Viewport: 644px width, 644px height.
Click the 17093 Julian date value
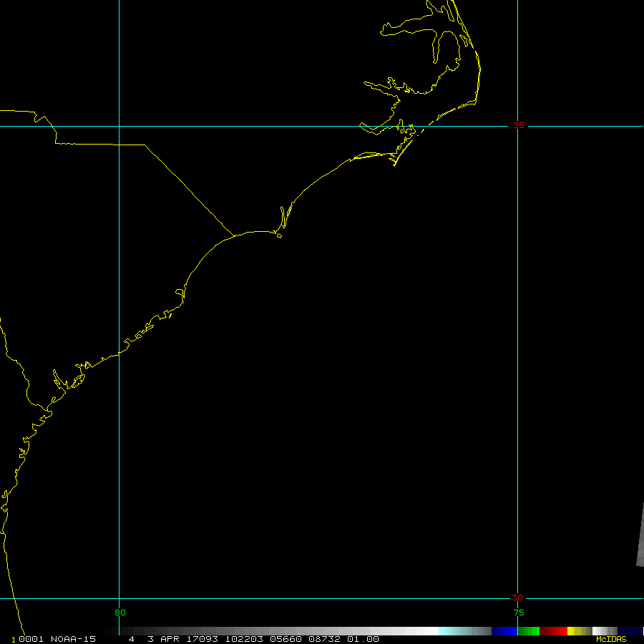coord(202,639)
